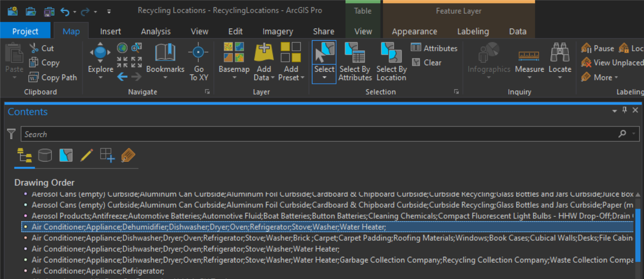Click the Add Data button

[264, 62]
